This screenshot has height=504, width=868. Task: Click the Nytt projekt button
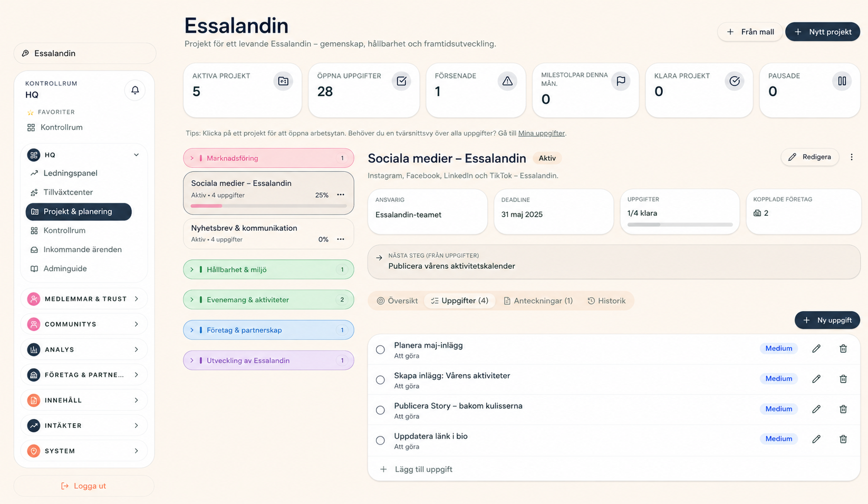(x=823, y=32)
